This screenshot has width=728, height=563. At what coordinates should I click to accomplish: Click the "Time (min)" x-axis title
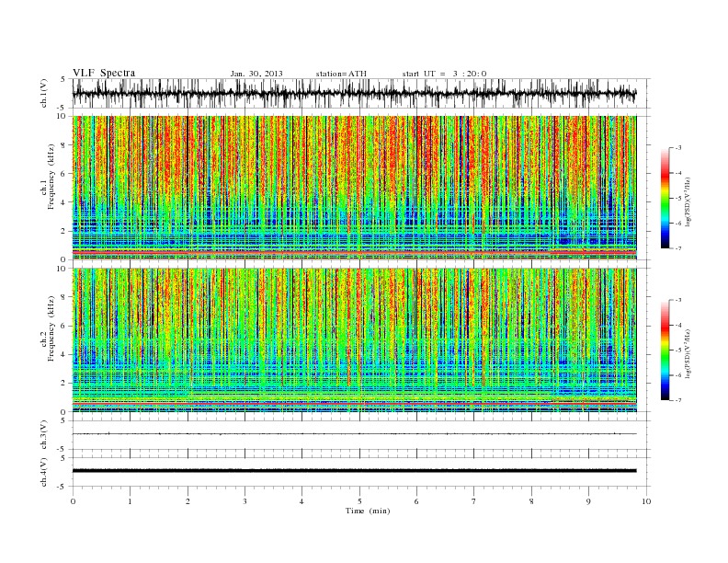(368, 511)
